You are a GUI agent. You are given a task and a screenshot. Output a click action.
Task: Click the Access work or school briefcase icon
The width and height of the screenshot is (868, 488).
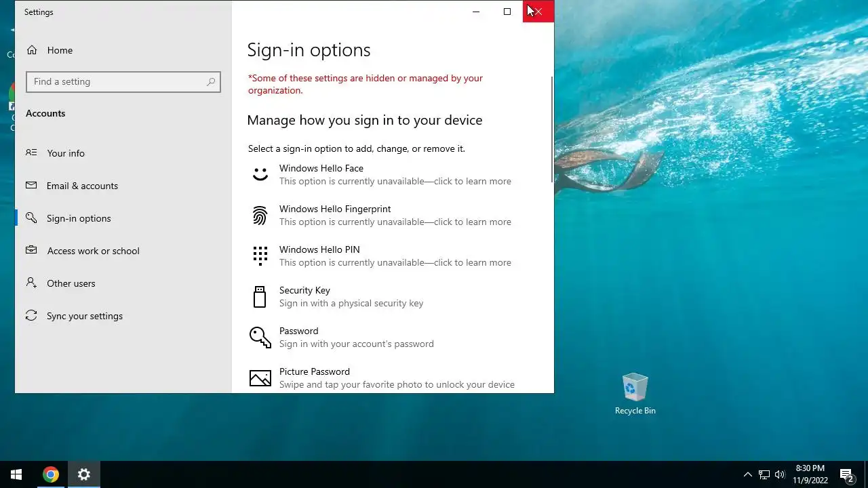pyautogui.click(x=31, y=250)
